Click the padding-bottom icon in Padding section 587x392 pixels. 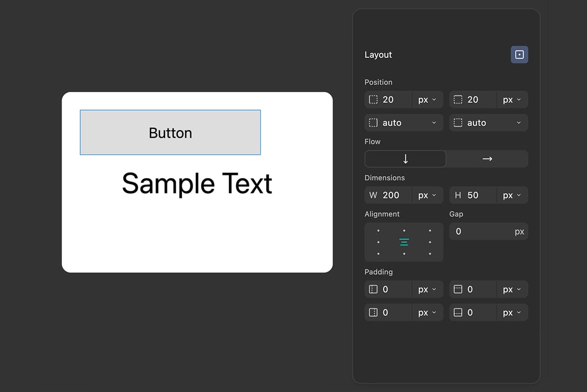click(x=458, y=312)
